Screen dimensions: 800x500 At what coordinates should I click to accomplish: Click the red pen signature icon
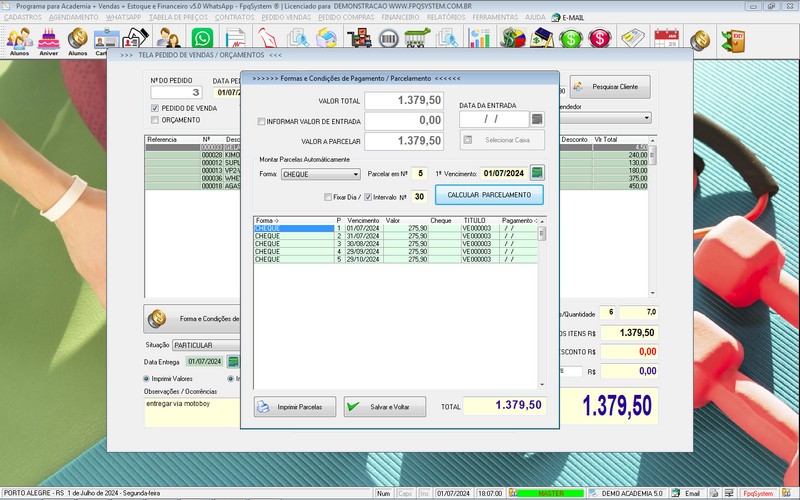(267, 38)
